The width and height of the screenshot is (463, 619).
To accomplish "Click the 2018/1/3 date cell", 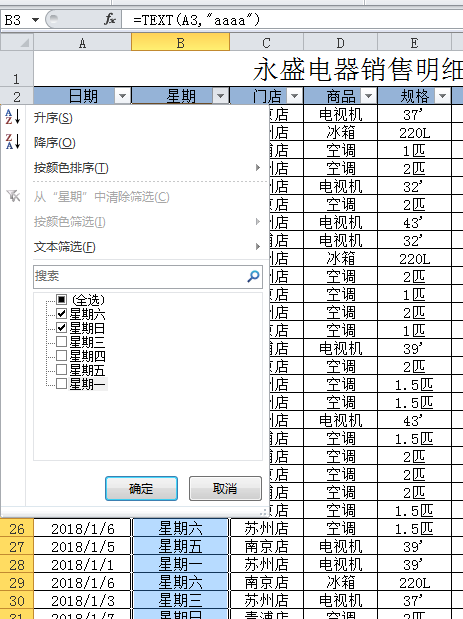I will pyautogui.click(x=82, y=600).
